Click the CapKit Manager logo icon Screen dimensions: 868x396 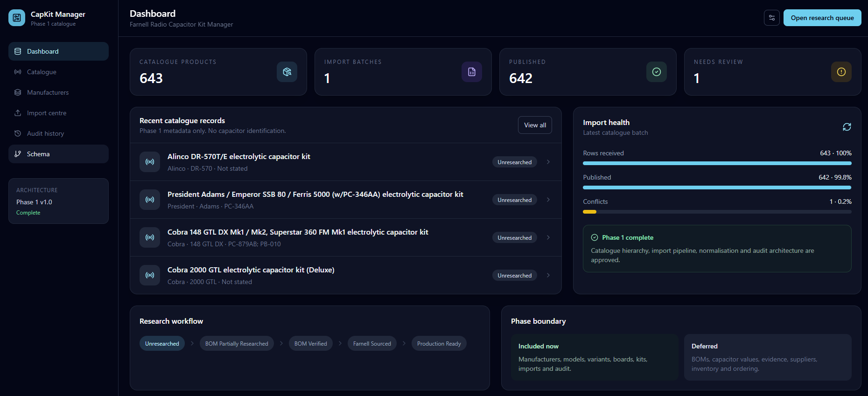point(17,18)
